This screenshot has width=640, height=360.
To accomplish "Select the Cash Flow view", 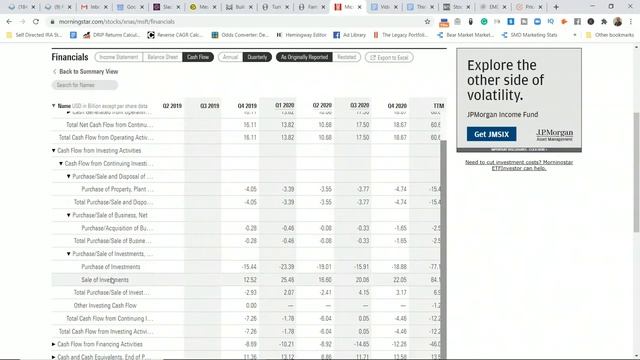I will 198,57.
